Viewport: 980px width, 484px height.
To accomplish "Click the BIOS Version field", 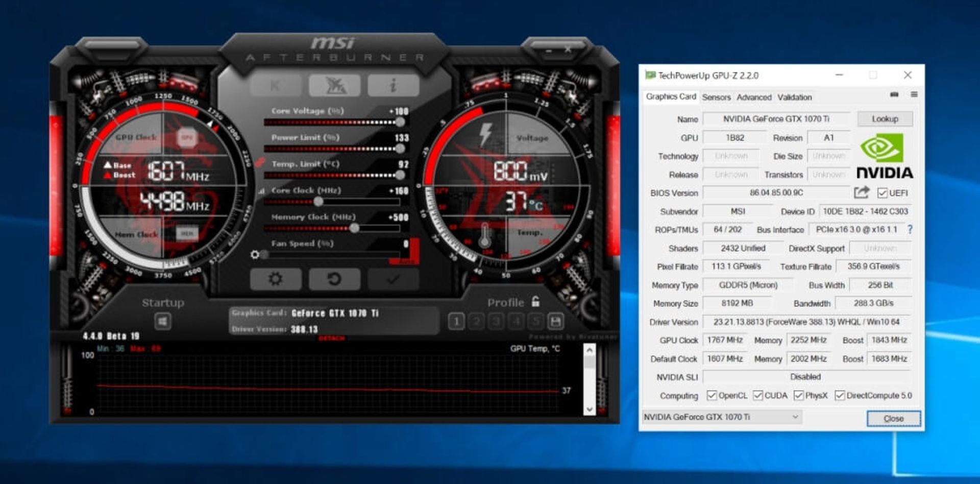I will click(776, 192).
